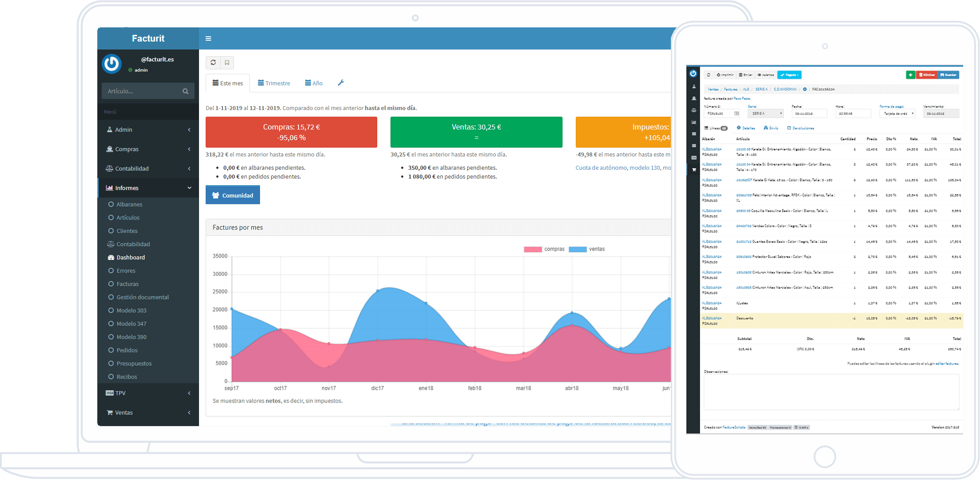Select the Imprimir printer icon on the invoice
980x480 pixels.
click(718, 75)
